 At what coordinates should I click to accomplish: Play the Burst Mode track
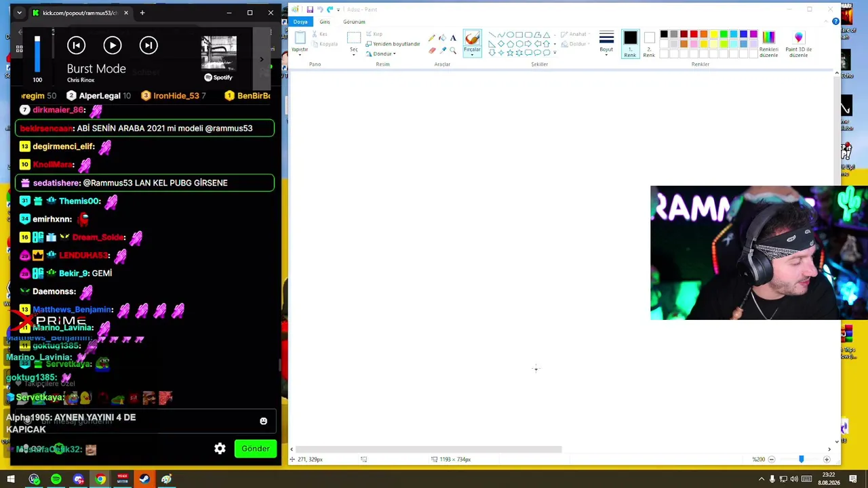coord(113,45)
